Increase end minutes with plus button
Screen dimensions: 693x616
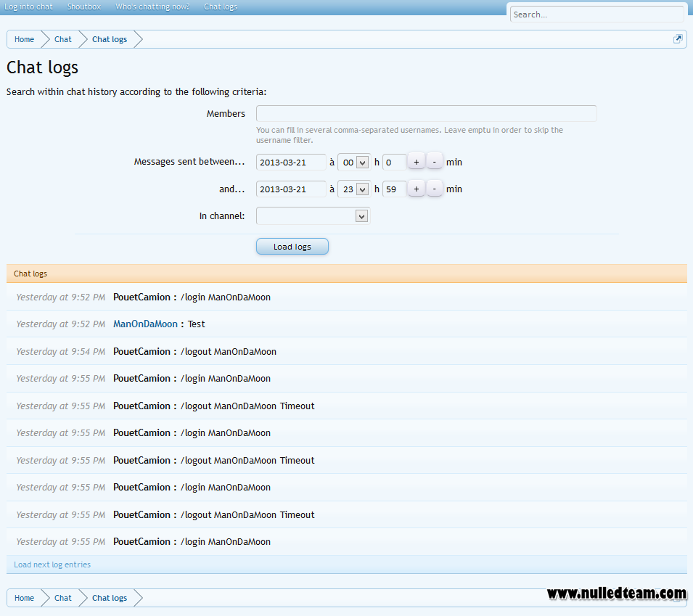pyautogui.click(x=417, y=189)
